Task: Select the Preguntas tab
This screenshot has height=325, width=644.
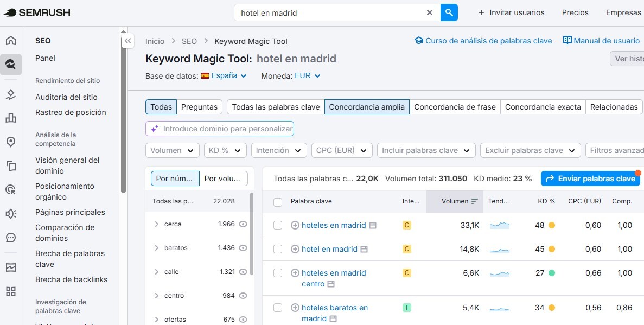Action: [200, 107]
